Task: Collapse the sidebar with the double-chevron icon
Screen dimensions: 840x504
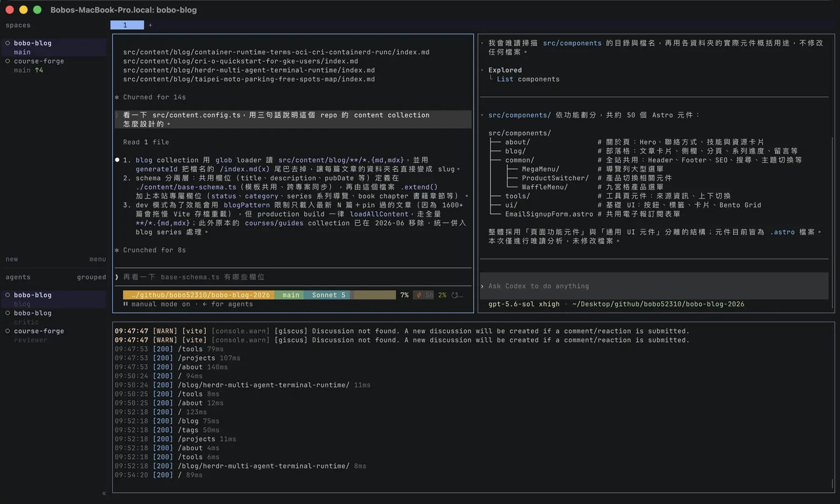Action: (x=104, y=493)
